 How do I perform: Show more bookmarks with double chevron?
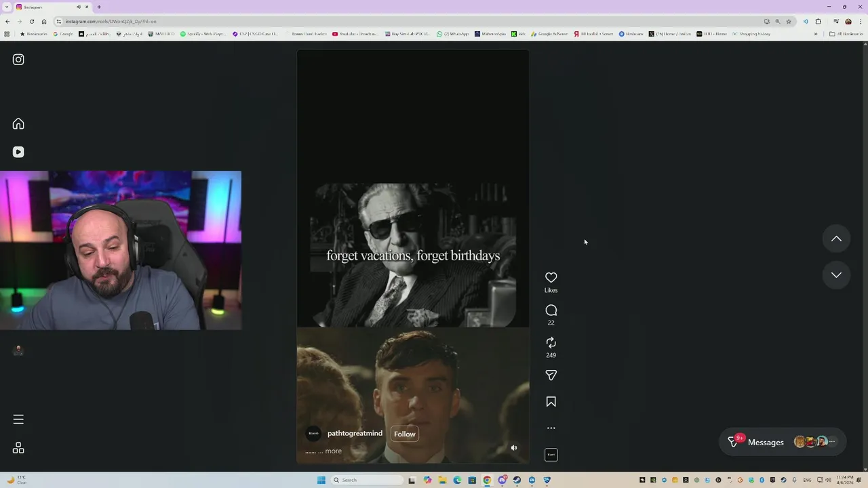[x=816, y=34]
